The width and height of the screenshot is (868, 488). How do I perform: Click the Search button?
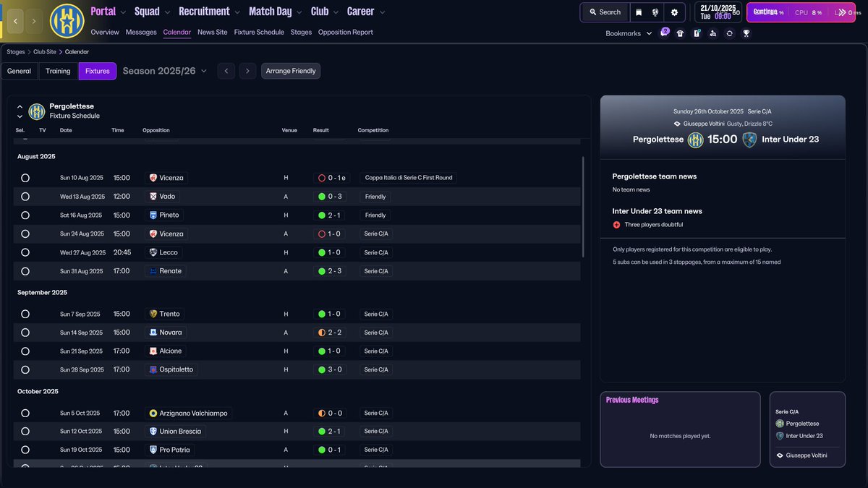point(604,12)
